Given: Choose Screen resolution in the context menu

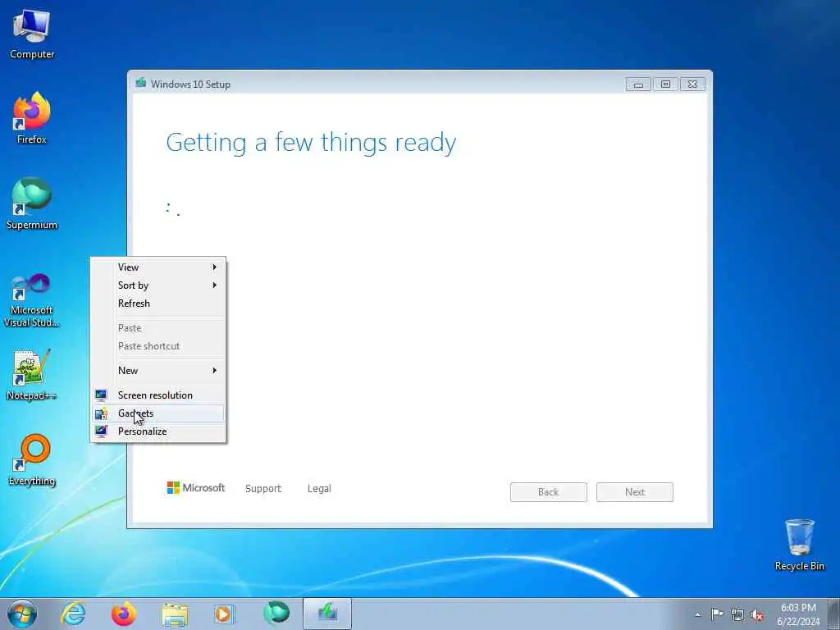Looking at the screenshot, I should (x=158, y=395).
